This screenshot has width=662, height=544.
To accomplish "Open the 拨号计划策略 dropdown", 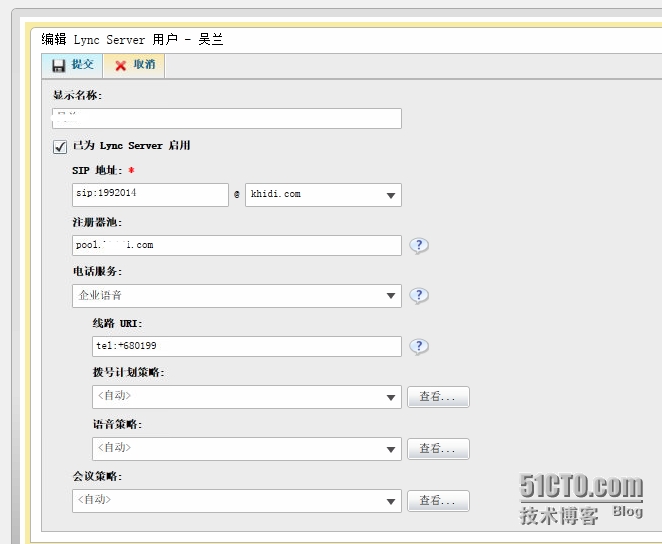I will pyautogui.click(x=247, y=397).
